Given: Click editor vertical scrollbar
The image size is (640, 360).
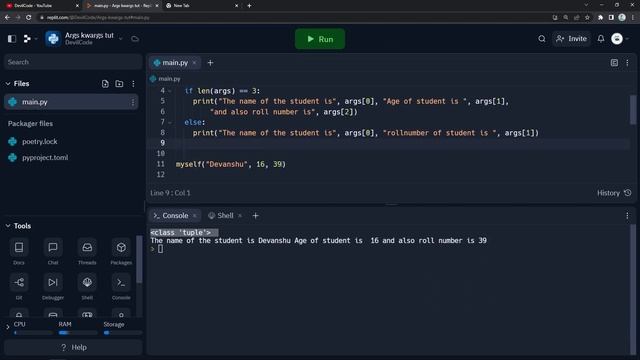Looking at the screenshot, I should (x=633, y=110).
